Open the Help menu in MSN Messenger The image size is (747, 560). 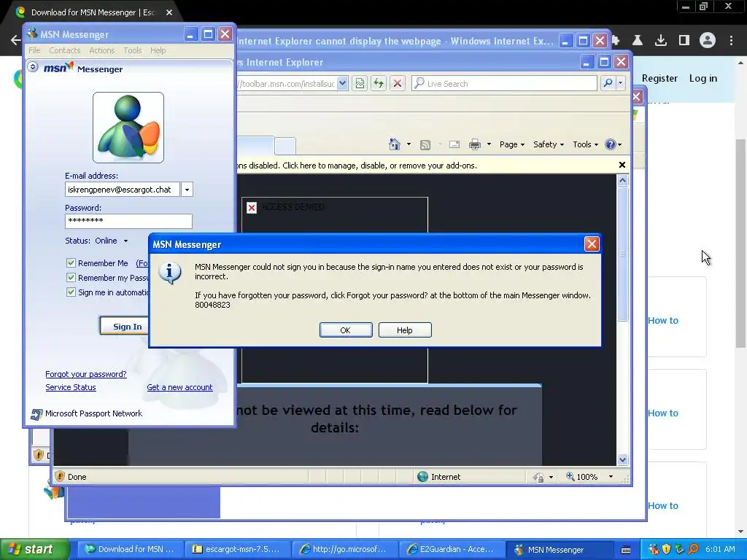[158, 50]
